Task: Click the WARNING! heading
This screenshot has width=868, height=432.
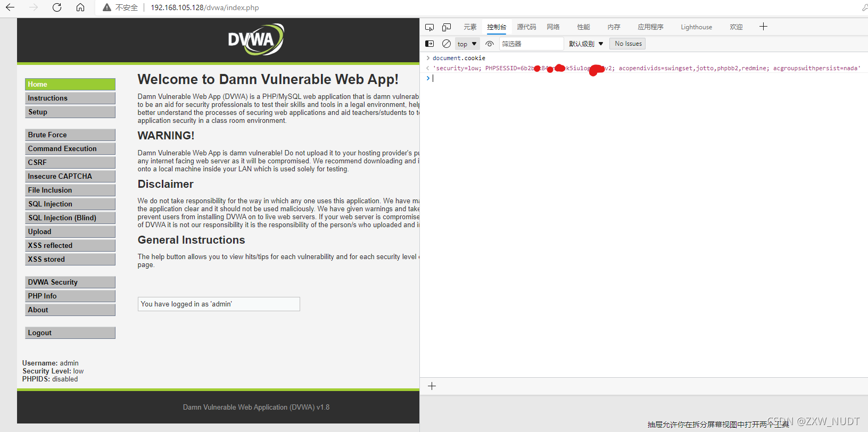Action: [166, 136]
